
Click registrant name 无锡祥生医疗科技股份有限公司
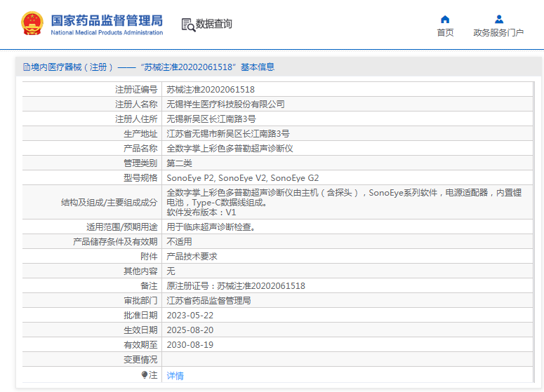(x=225, y=104)
